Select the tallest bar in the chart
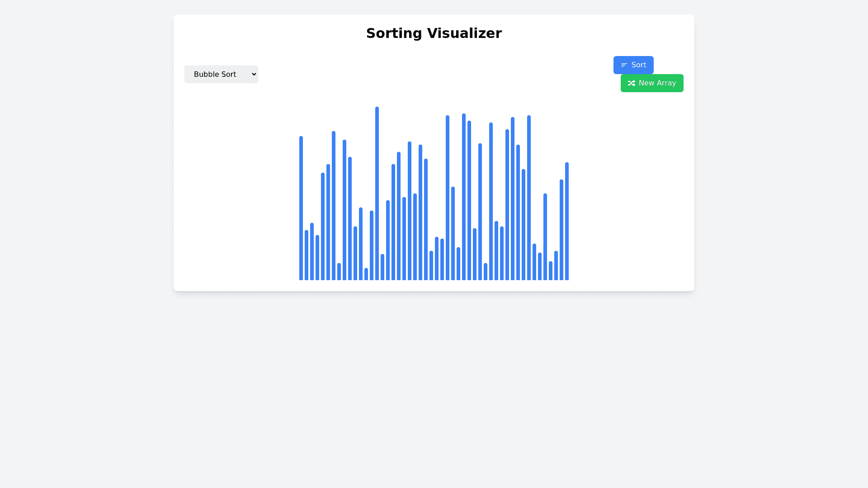Viewport: 868px width, 488px height. tap(377, 193)
